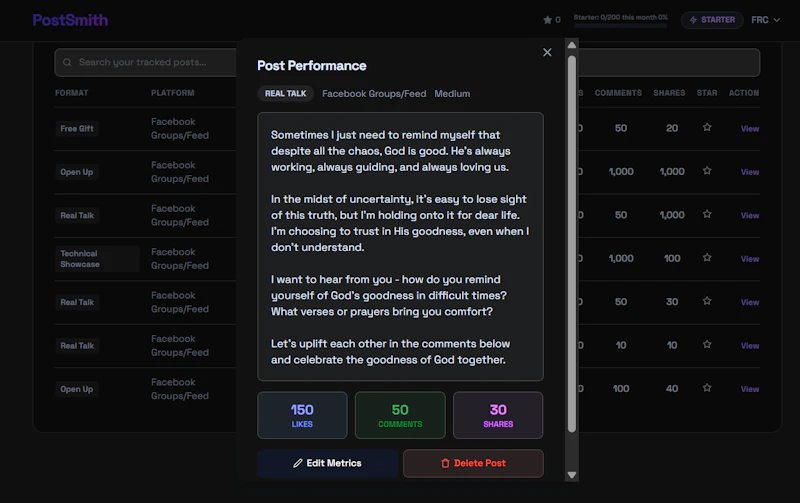
Task: Click the scrollbar down arrow in dialog
Action: click(572, 475)
